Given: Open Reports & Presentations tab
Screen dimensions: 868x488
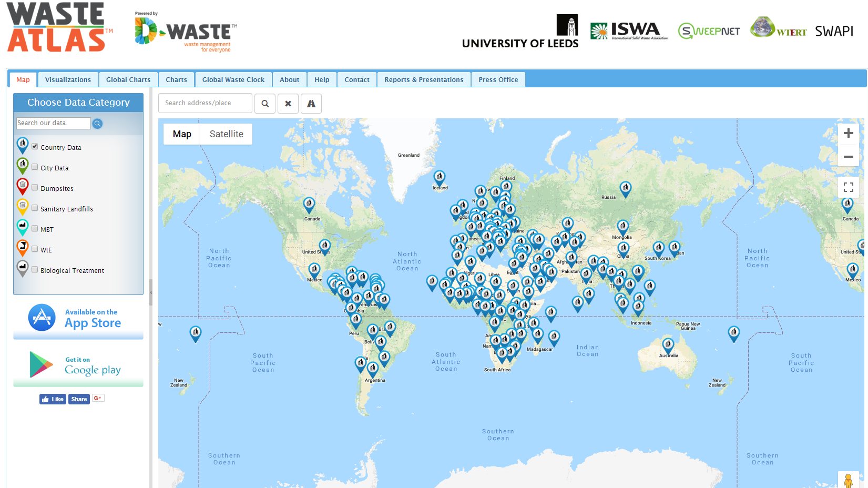Looking at the screenshot, I should pyautogui.click(x=424, y=79).
